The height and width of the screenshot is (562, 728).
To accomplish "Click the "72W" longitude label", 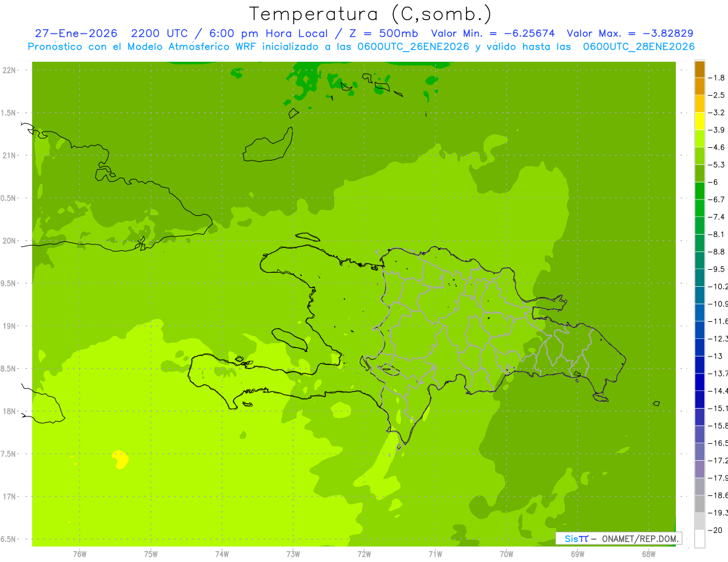I will pyautogui.click(x=365, y=554).
